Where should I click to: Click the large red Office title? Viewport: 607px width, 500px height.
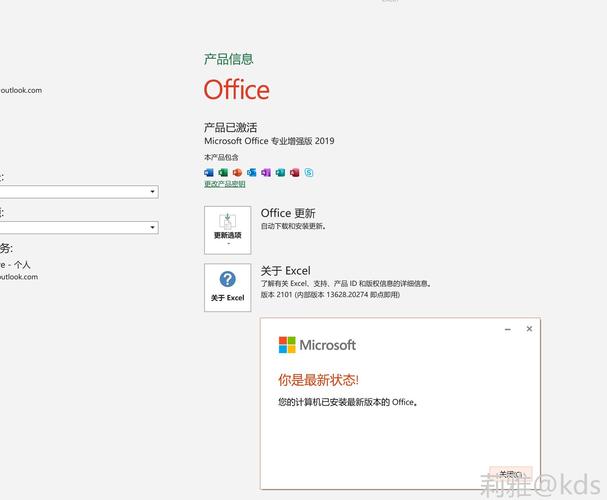click(x=237, y=90)
